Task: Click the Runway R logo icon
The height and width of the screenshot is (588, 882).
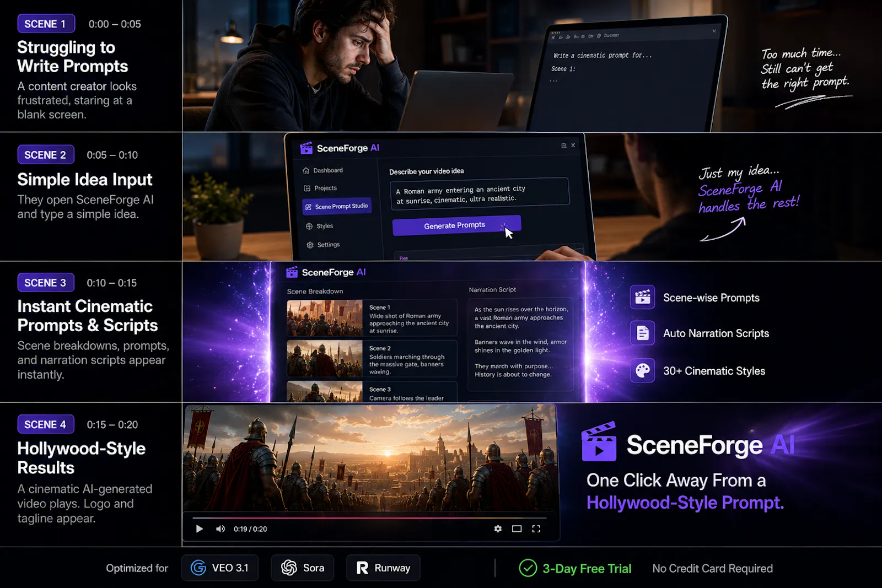Action: [x=362, y=568]
